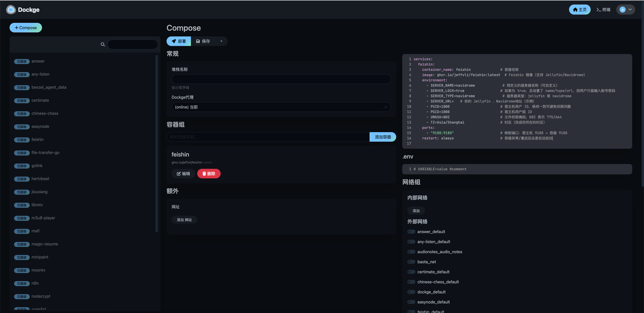Click the Dockge logo icon
This screenshot has width=644, height=313.
tap(11, 10)
